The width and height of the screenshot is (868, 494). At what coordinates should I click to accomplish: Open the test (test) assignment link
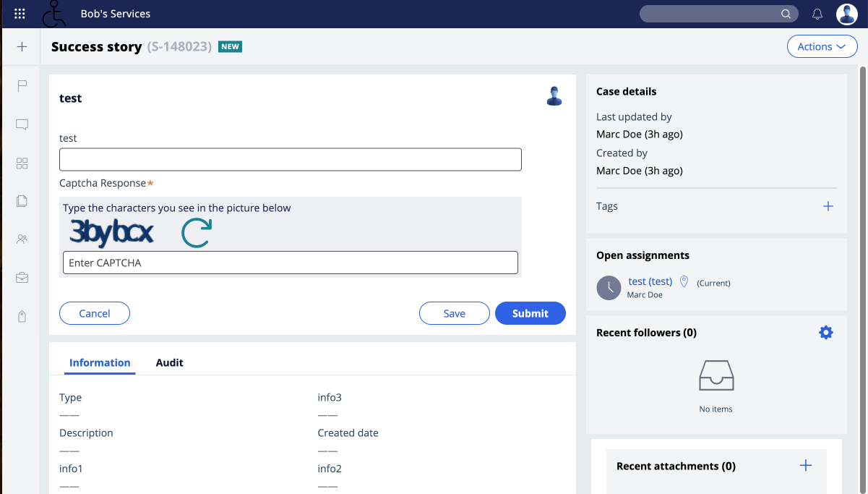(x=650, y=281)
